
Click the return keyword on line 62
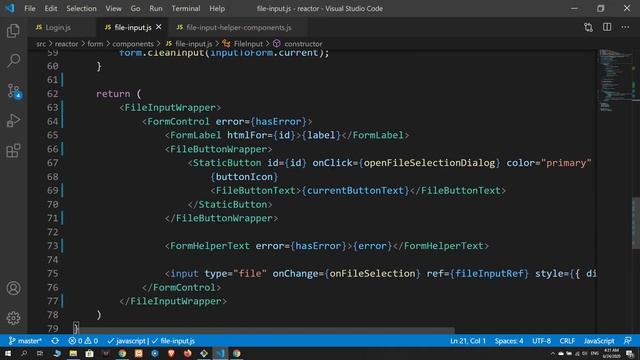[113, 94]
